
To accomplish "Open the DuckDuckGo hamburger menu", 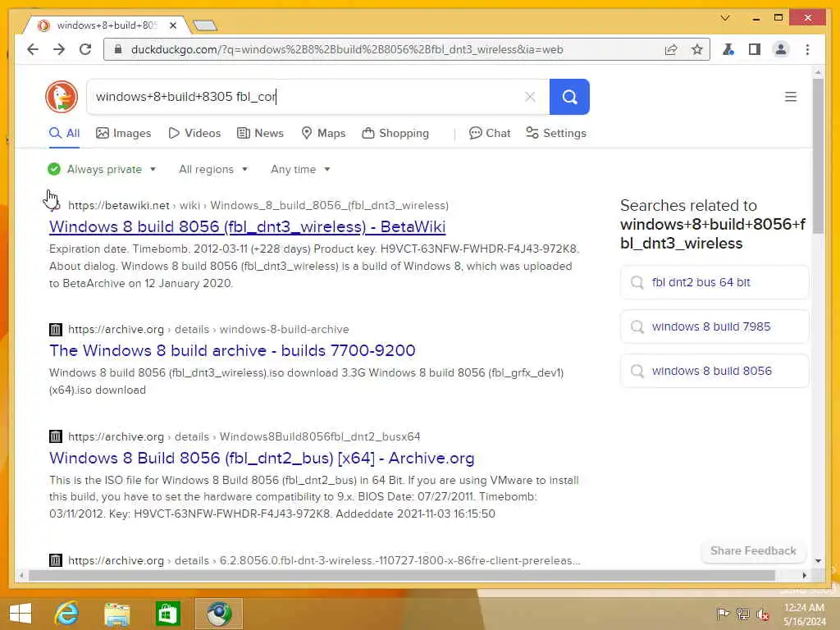I will pyautogui.click(x=791, y=97).
